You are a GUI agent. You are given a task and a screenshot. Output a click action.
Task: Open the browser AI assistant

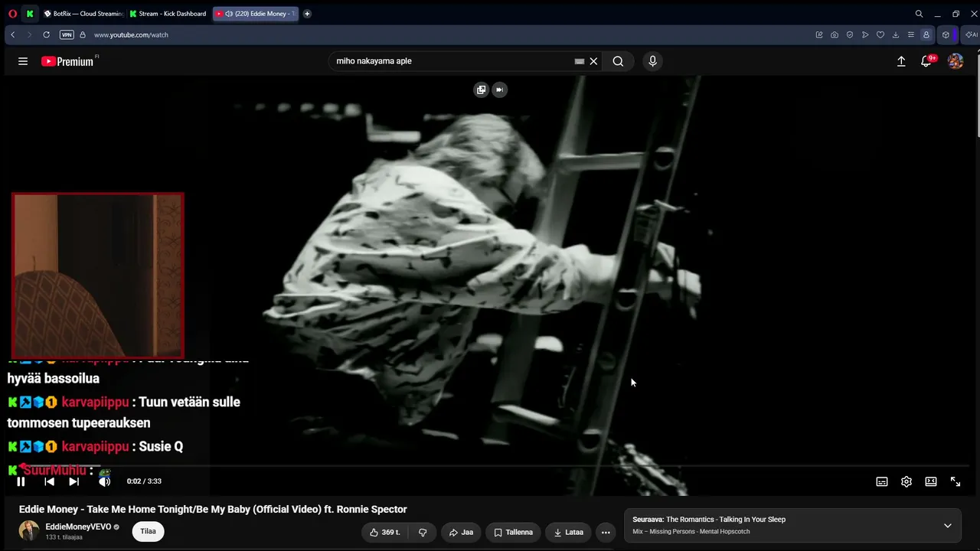click(x=970, y=34)
